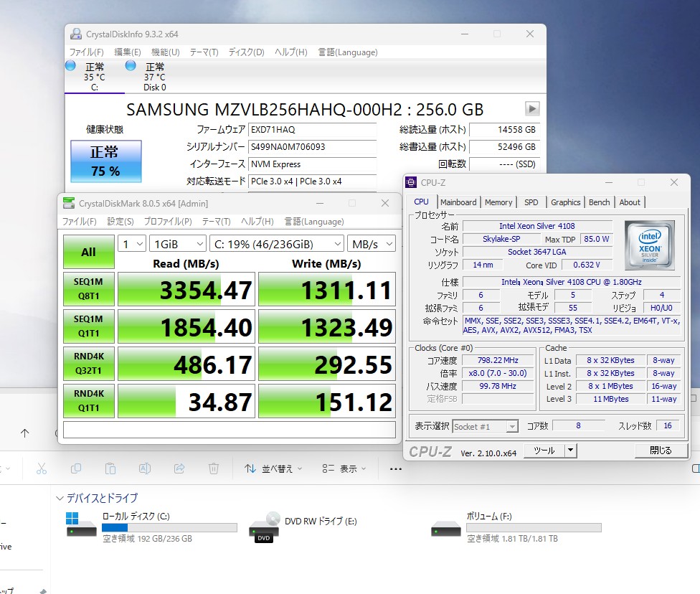The image size is (700, 594).
Task: Switch to Graphics tab in CPU-Z
Action: click(565, 202)
